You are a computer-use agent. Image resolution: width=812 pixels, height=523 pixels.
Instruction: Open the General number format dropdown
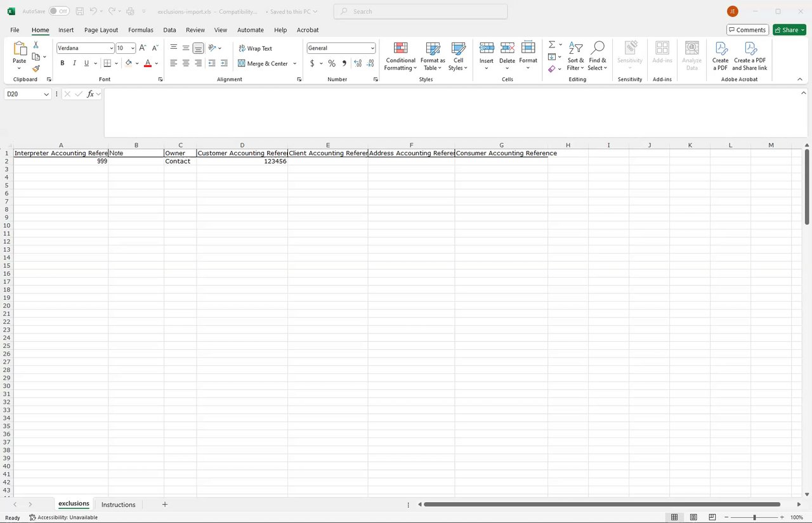(372, 48)
